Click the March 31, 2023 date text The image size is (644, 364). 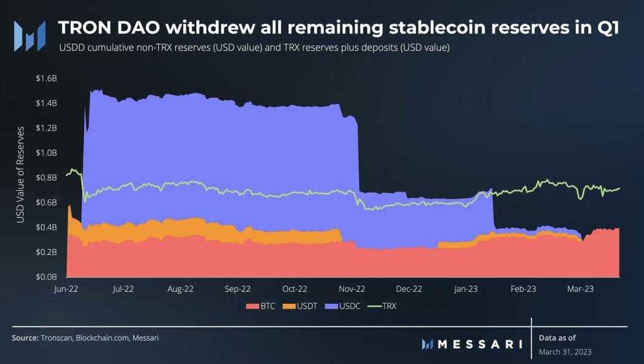coord(565,351)
